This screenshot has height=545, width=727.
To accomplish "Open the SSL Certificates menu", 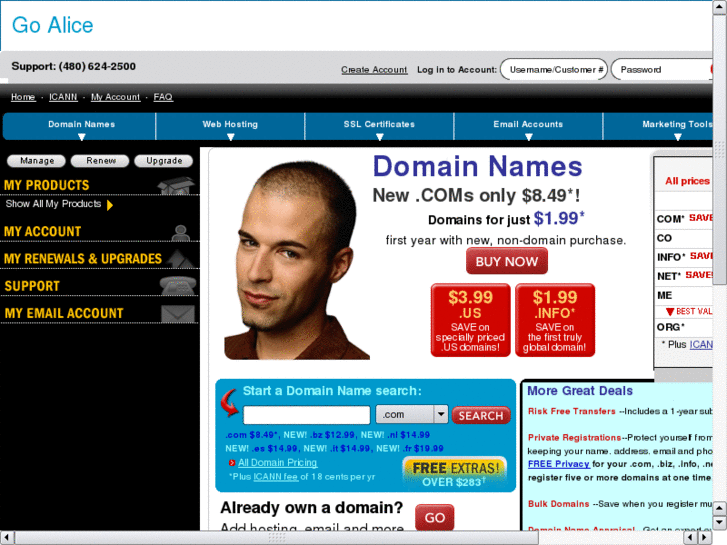I will tap(379, 126).
